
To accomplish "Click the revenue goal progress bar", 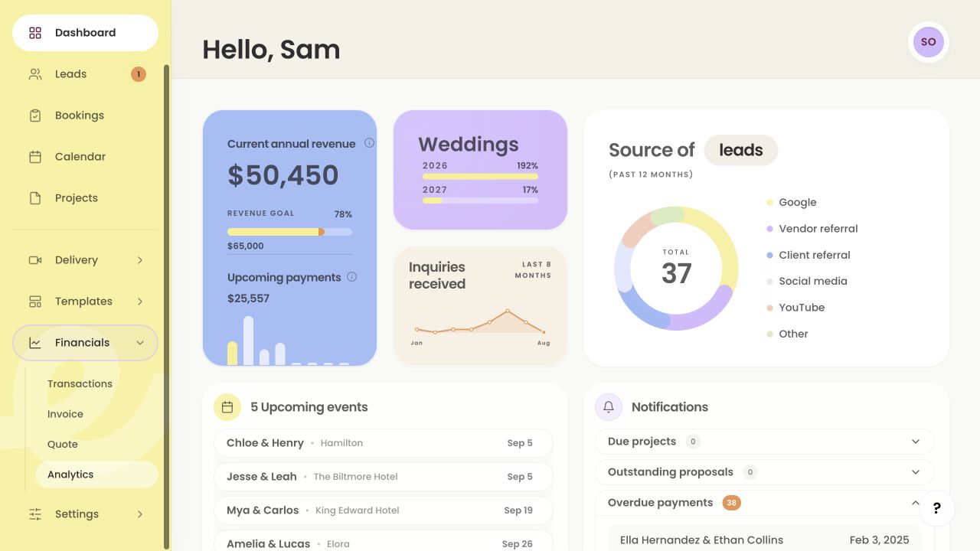I will pos(289,232).
